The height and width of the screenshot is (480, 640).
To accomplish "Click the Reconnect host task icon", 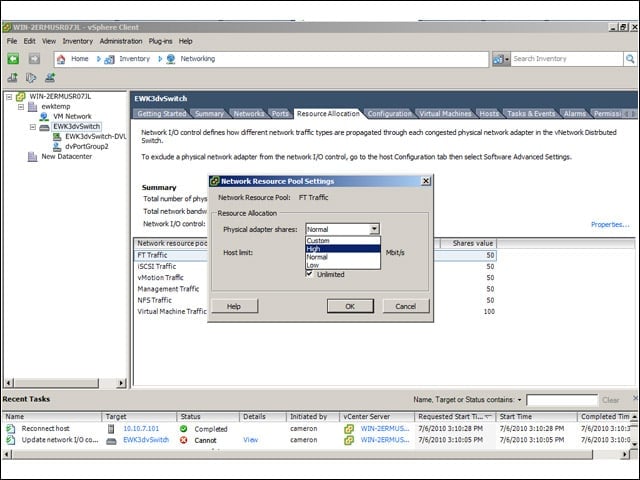I will click(x=11, y=429).
